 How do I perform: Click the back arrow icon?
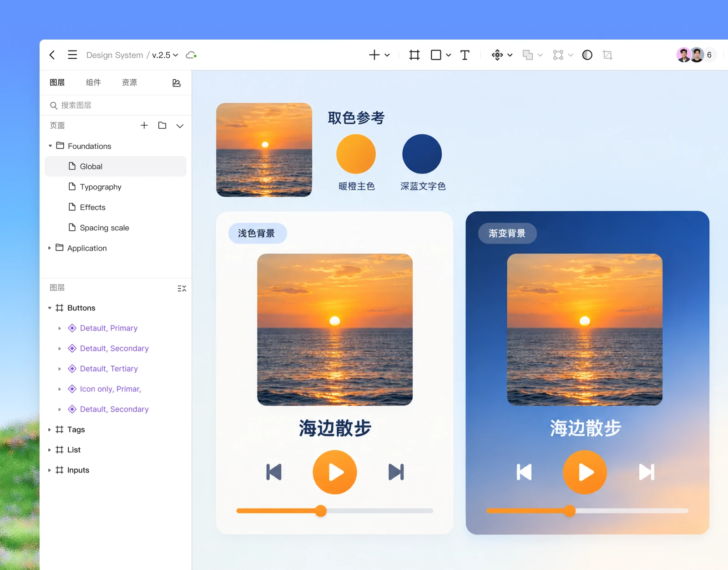[52, 55]
